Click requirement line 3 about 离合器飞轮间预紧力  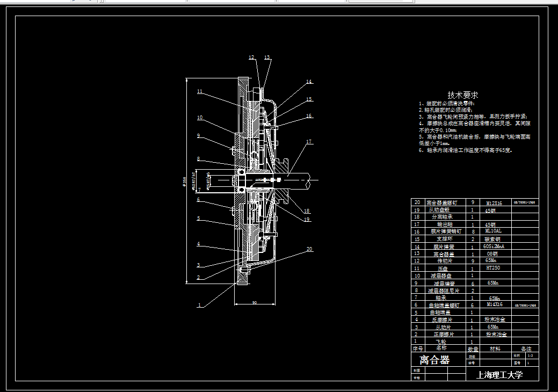[x=473, y=117]
